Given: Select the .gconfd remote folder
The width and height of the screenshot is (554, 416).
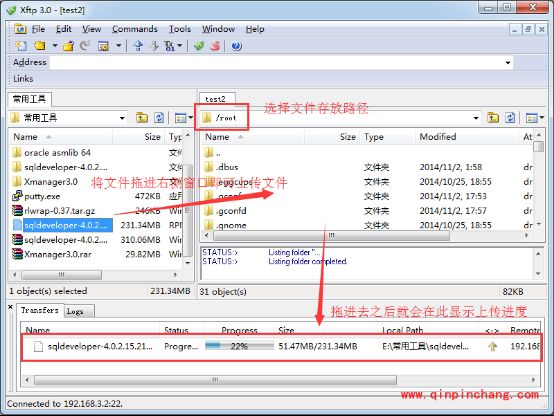Looking at the screenshot, I should pos(225,211).
